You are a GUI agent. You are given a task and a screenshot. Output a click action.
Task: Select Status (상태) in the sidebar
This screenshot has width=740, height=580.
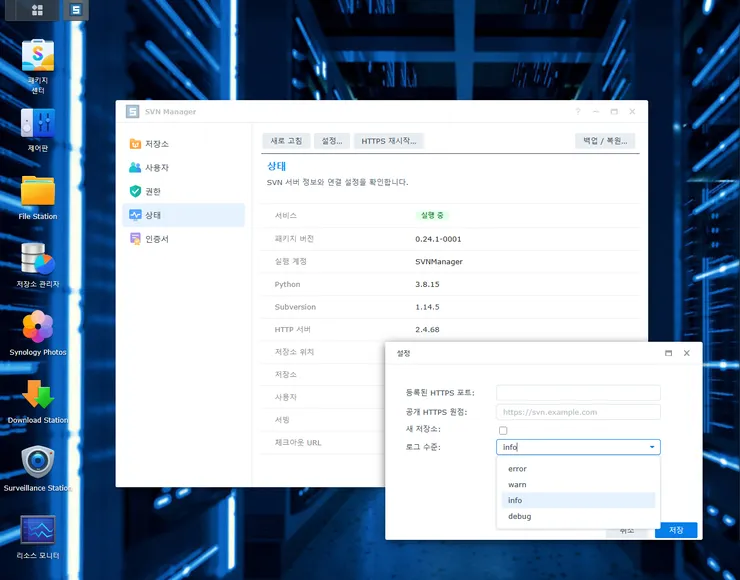(183, 215)
